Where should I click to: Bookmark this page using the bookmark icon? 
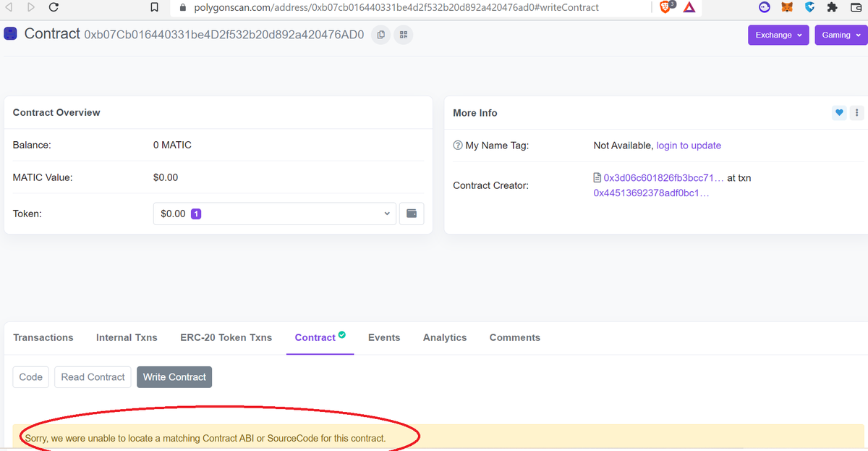tap(154, 8)
